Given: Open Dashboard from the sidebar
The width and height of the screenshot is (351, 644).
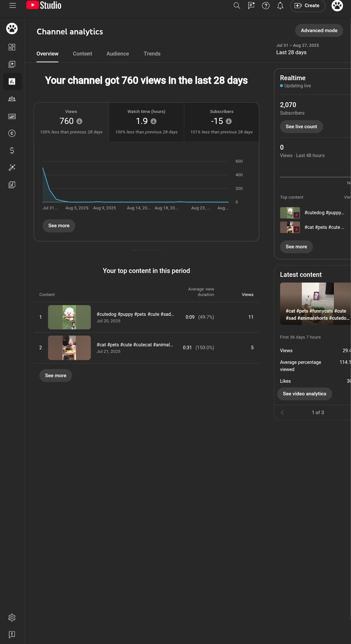Looking at the screenshot, I should point(12,47).
